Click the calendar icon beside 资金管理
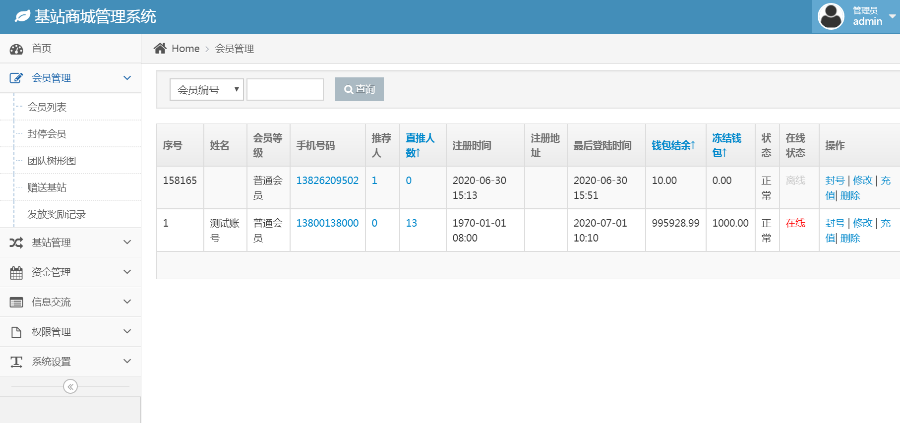The height and width of the screenshot is (423, 900). coord(16,272)
